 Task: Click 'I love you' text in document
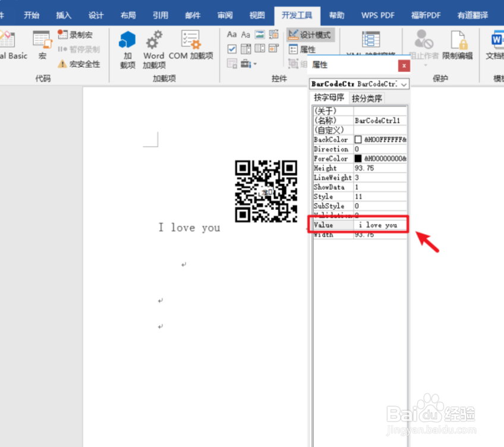coord(190,228)
